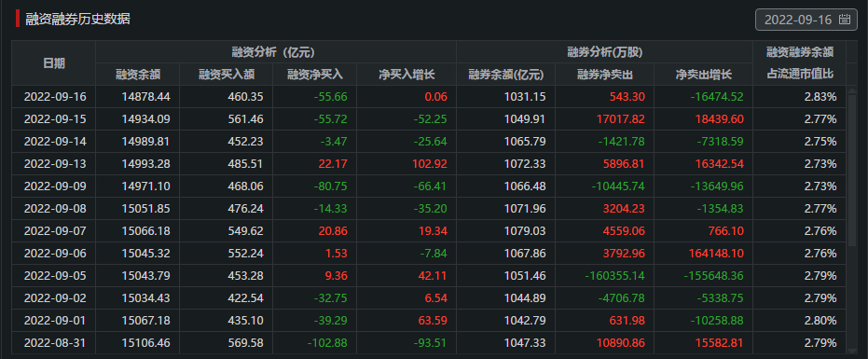Click 融券余额 value 1072.33

tap(525, 164)
